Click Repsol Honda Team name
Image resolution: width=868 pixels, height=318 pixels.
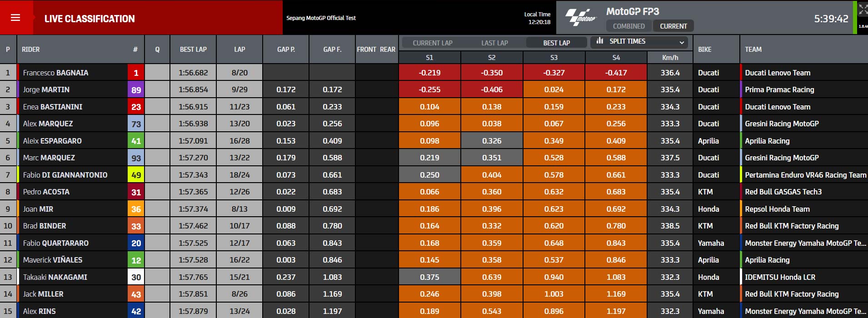pyautogui.click(x=777, y=209)
